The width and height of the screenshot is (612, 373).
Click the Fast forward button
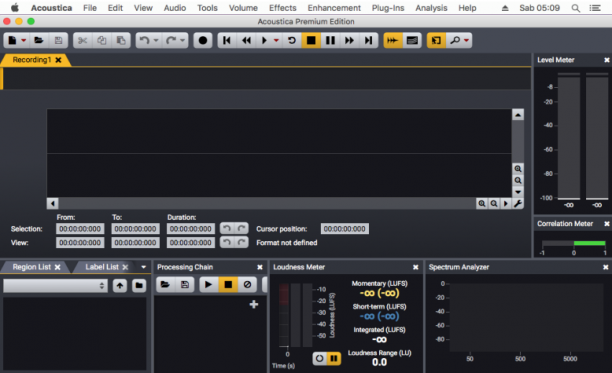pos(349,40)
